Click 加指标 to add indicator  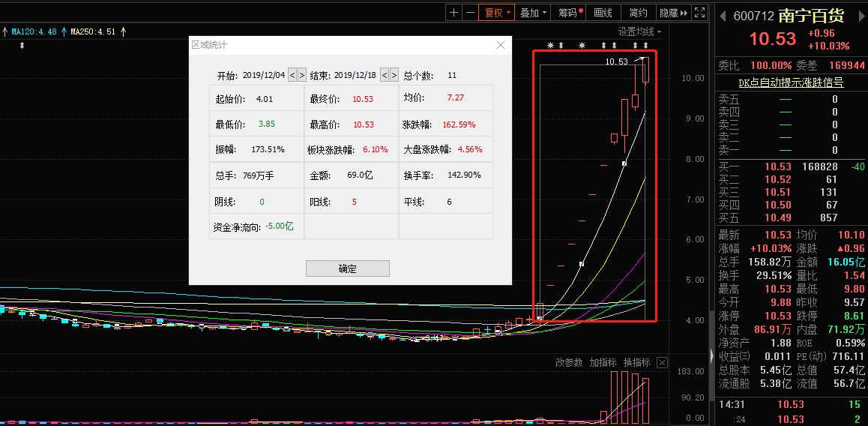(x=603, y=363)
